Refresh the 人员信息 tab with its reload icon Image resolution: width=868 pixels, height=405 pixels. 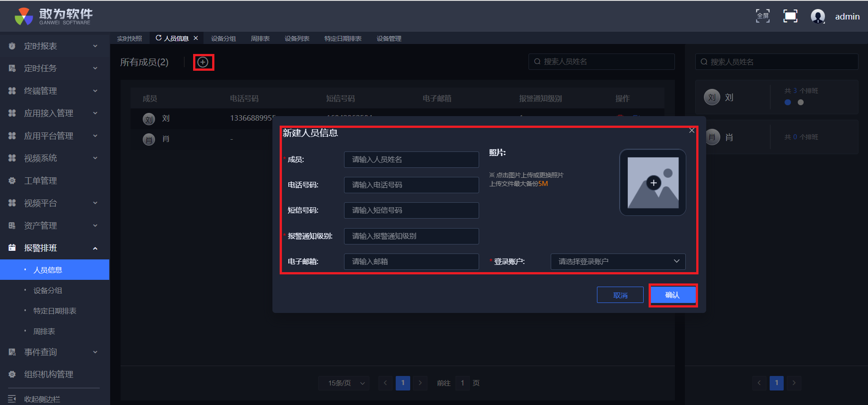click(x=159, y=38)
